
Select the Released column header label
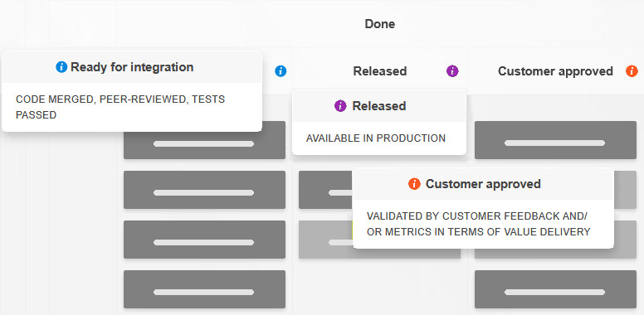pos(380,71)
